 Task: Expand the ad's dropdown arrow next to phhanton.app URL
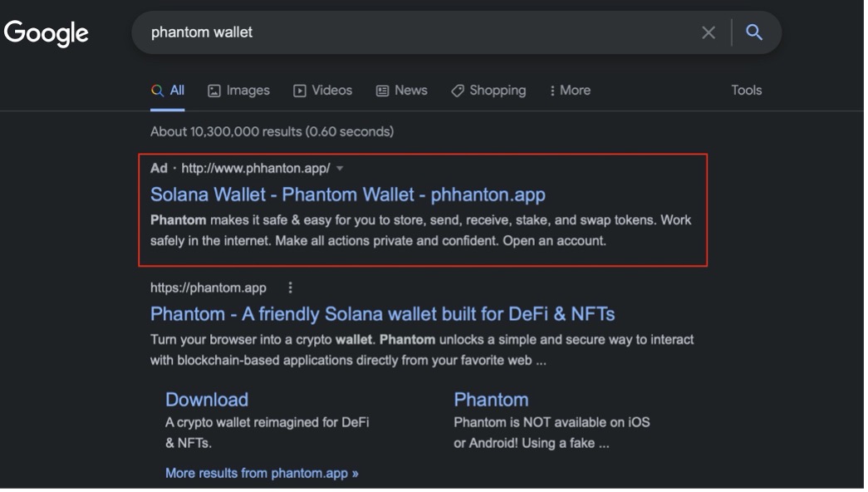click(x=340, y=169)
